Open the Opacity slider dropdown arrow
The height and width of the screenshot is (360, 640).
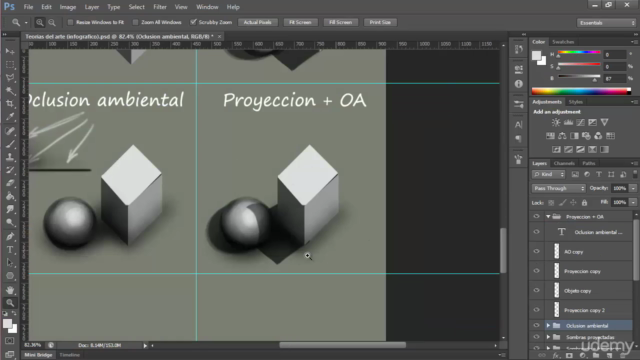pyautogui.click(x=633, y=188)
